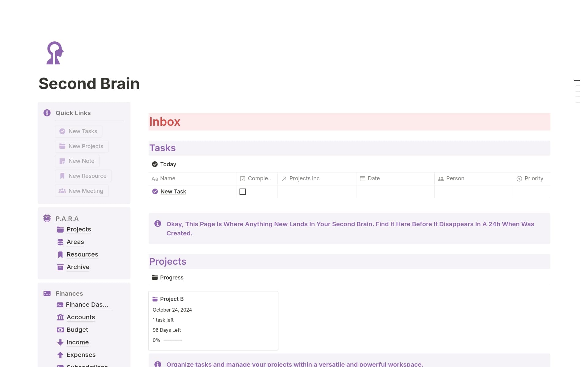Viewport: 588px width, 367px height.
Task: Check the New Task completion checkbox
Action: point(243,191)
